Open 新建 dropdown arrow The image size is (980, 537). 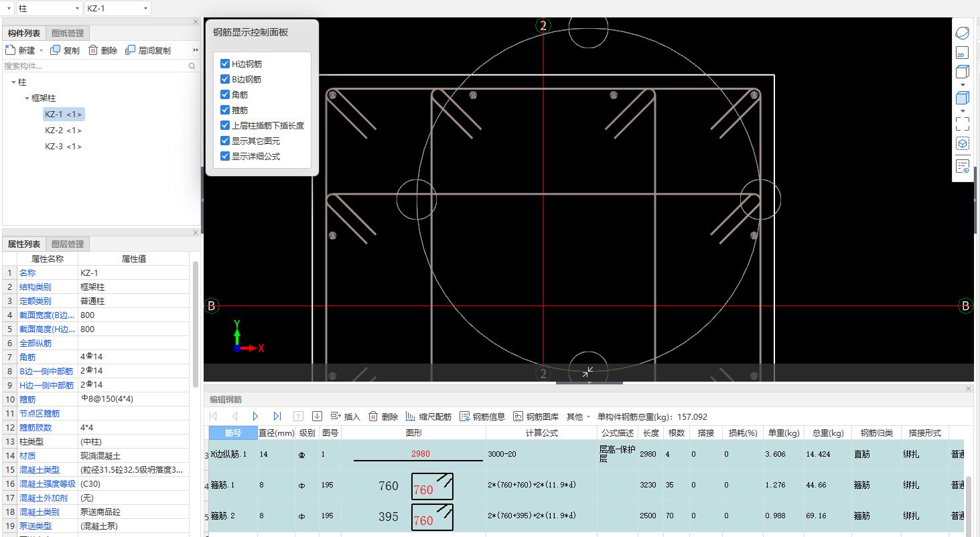pos(41,51)
